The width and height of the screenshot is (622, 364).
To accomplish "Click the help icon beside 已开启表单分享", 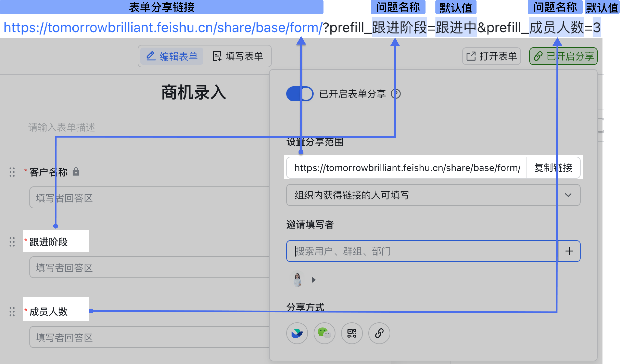I will pyautogui.click(x=395, y=94).
